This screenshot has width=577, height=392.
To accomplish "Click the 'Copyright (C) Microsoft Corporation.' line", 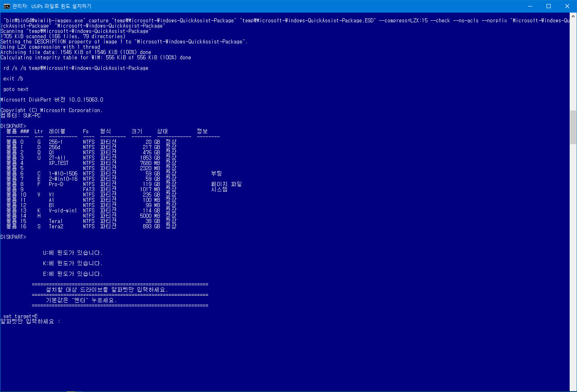I will click(51, 110).
